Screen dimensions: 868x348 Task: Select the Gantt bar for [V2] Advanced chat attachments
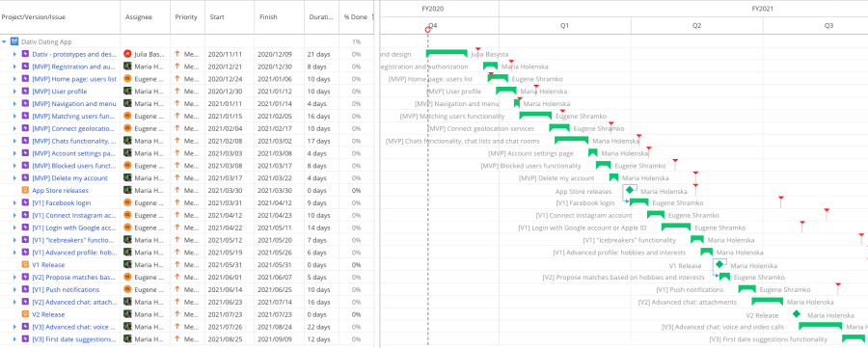click(768, 301)
